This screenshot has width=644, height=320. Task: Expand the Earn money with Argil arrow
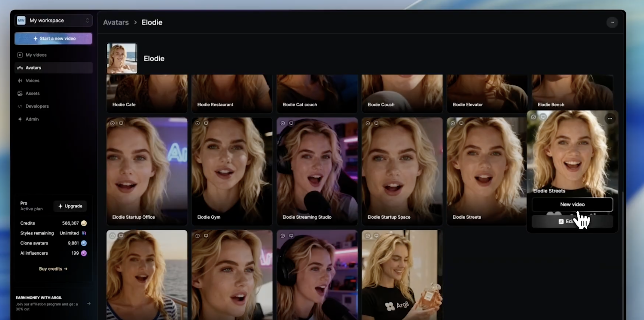click(89, 304)
